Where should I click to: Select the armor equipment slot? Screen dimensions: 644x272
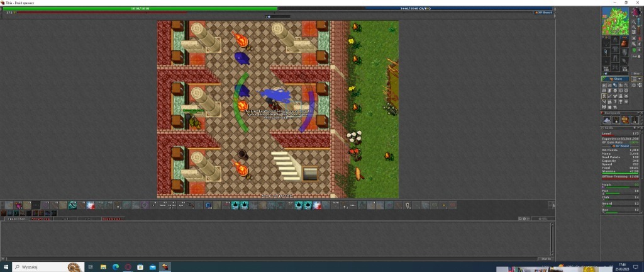(x=616, y=49)
